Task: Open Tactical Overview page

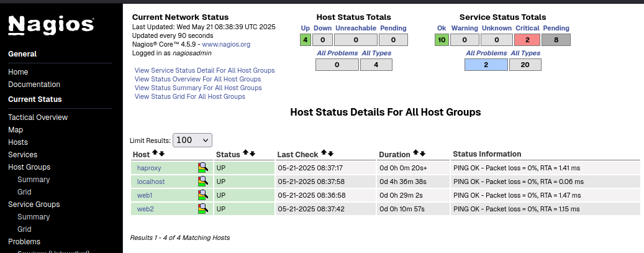Action: click(x=38, y=117)
